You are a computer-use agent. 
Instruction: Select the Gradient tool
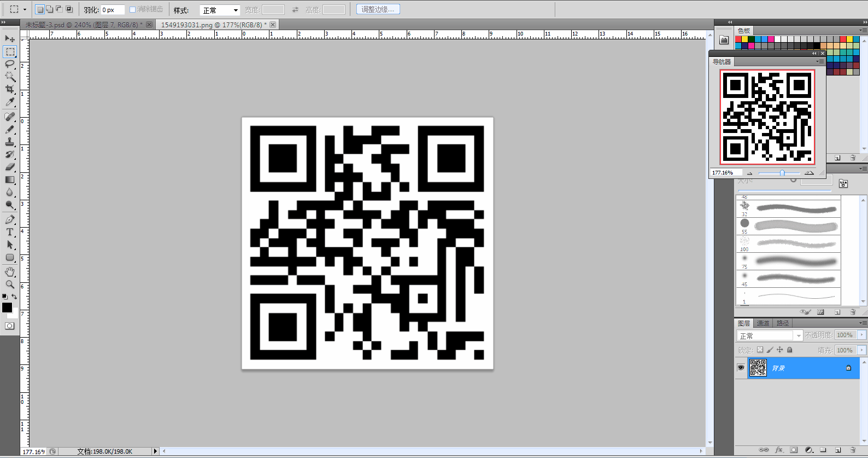point(10,179)
